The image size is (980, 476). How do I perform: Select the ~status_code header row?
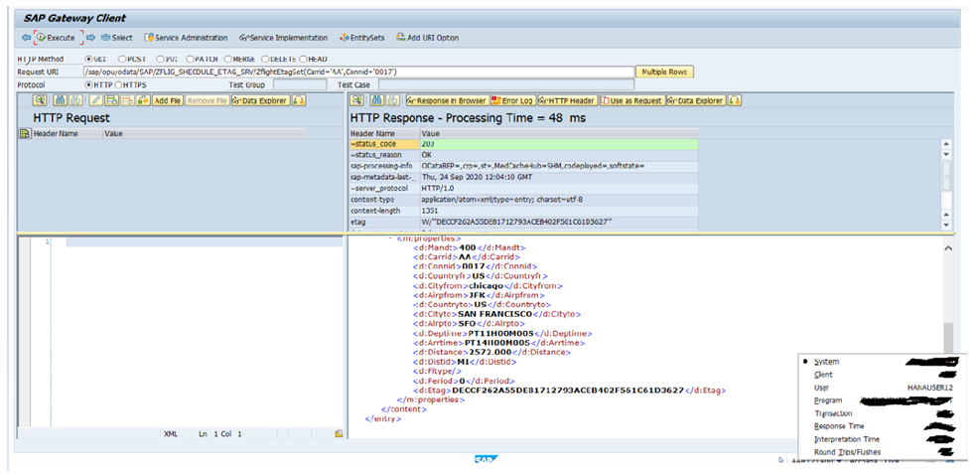point(523,144)
